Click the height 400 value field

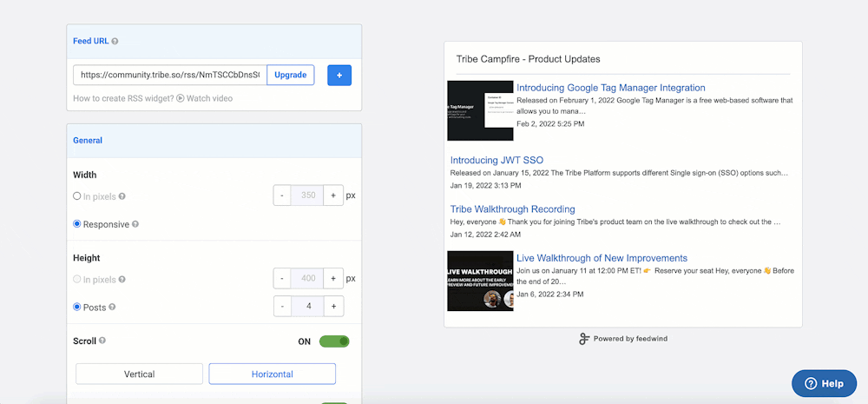point(307,278)
